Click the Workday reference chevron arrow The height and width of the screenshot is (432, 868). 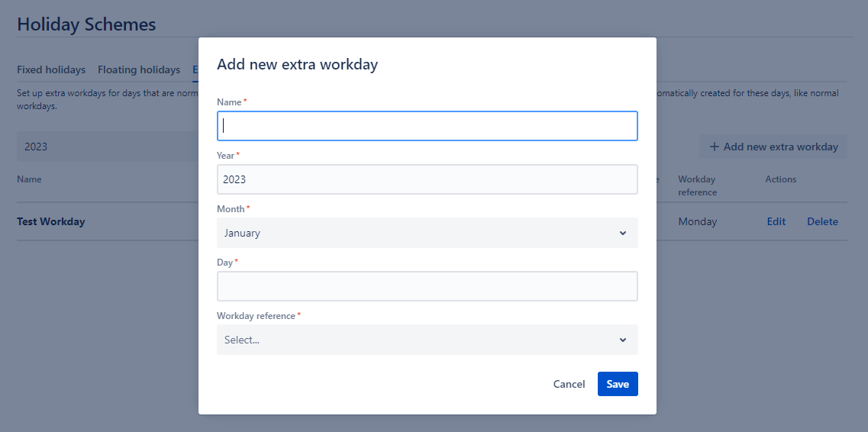(x=623, y=340)
